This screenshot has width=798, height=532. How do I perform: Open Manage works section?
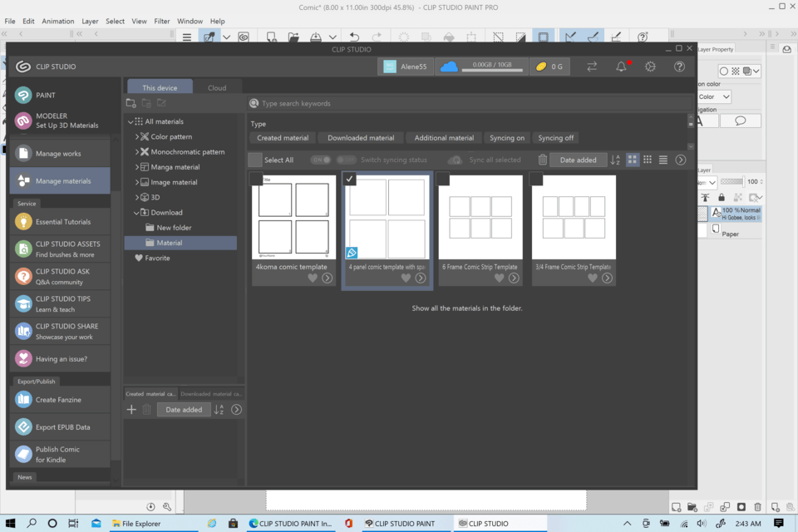pyautogui.click(x=60, y=153)
